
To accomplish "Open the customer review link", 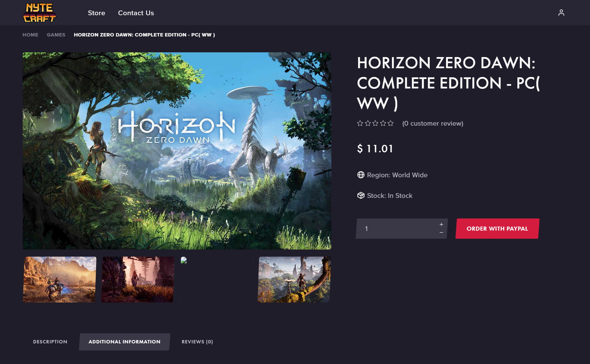I will [433, 124].
